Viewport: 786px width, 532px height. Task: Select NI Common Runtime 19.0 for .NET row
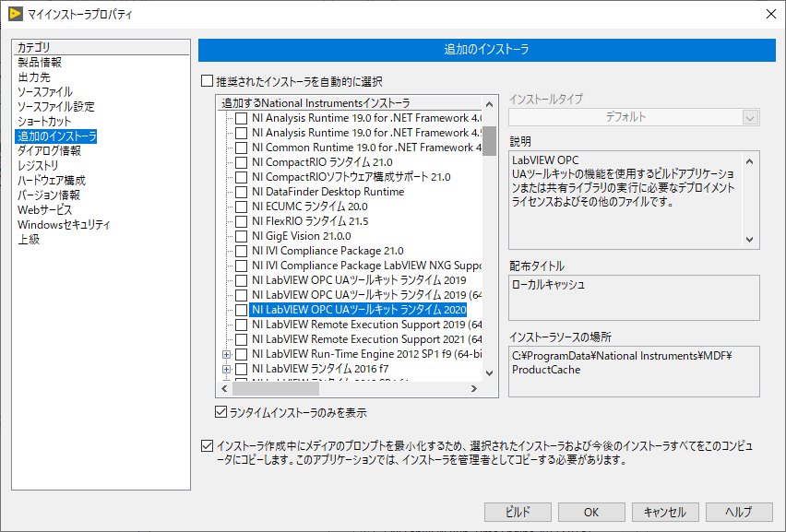pos(366,148)
